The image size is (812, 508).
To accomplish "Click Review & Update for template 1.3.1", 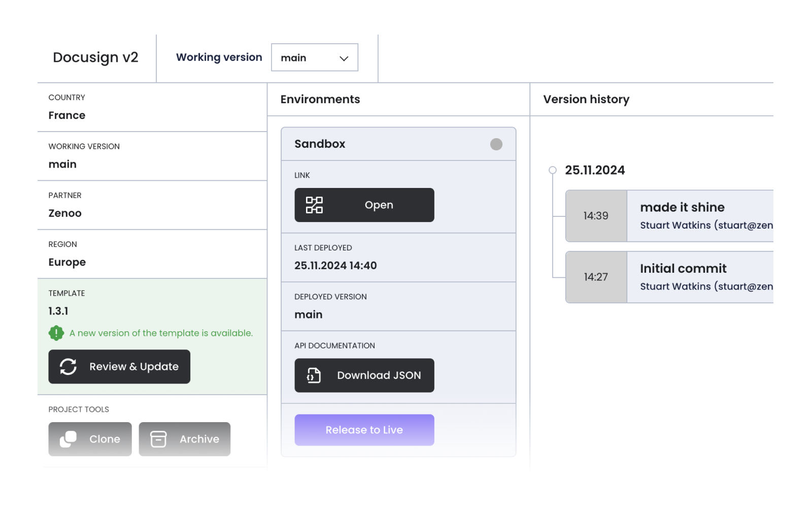I will pos(119,366).
